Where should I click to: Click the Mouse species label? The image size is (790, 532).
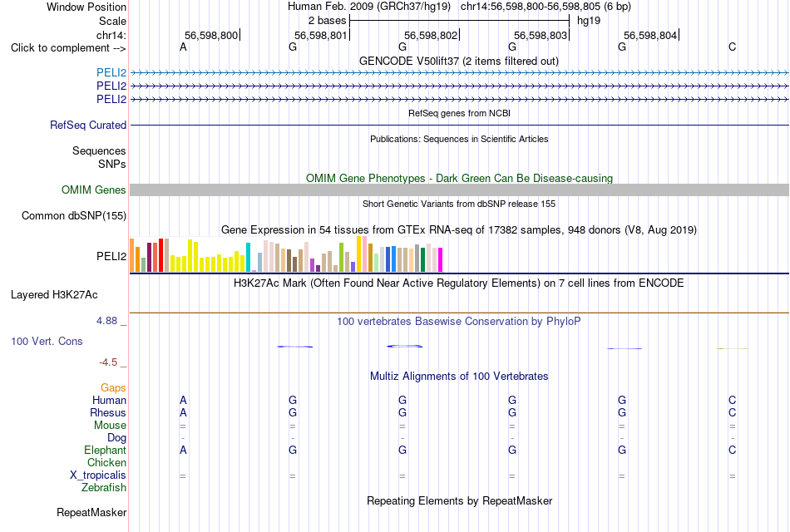[111, 426]
